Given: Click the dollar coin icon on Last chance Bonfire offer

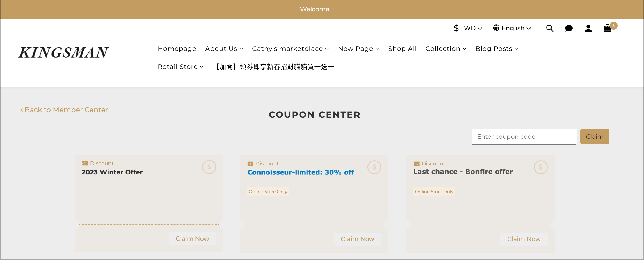Looking at the screenshot, I should pyautogui.click(x=541, y=167).
